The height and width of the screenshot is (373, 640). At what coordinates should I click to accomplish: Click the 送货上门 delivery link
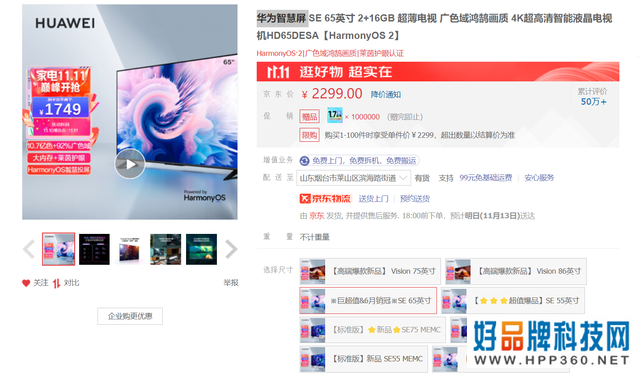tap(373, 199)
